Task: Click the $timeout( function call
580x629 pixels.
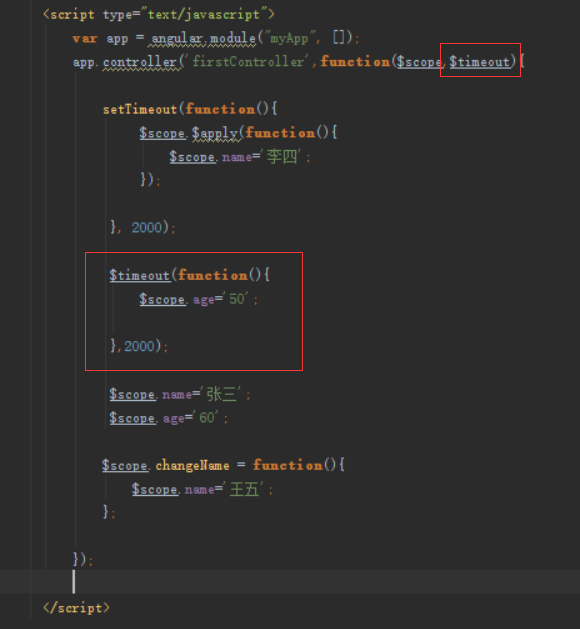Action: 140,276
